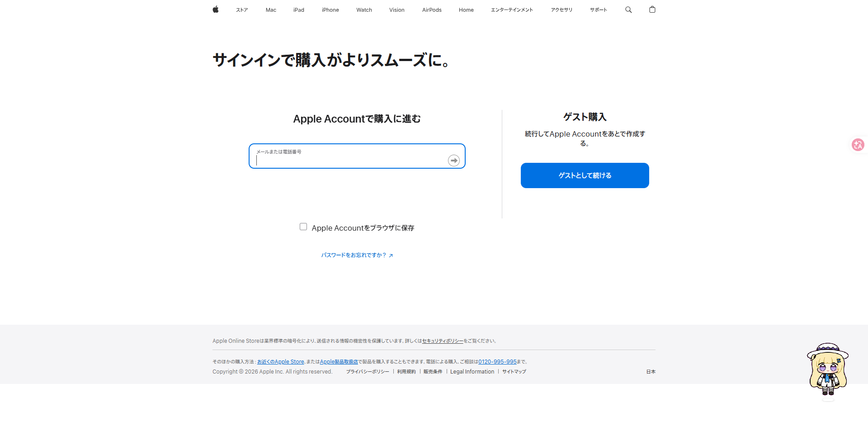Click the 日本 region link in footer
The width and height of the screenshot is (868, 431).
click(651, 372)
